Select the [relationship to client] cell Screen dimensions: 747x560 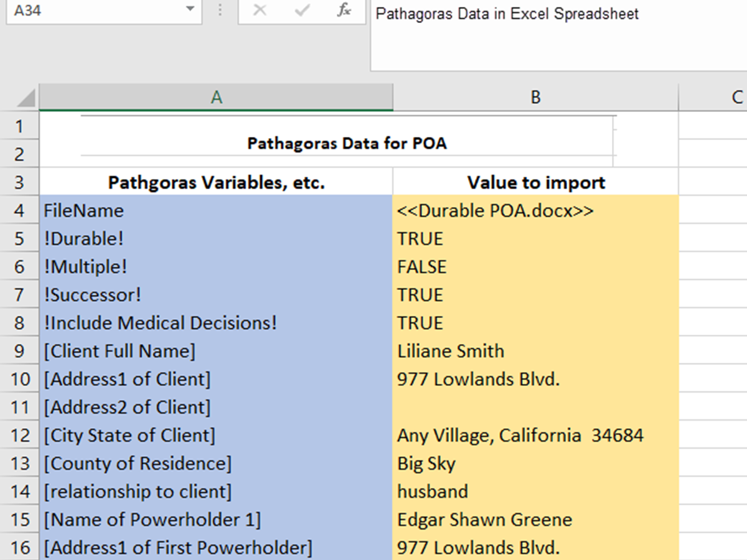216,492
